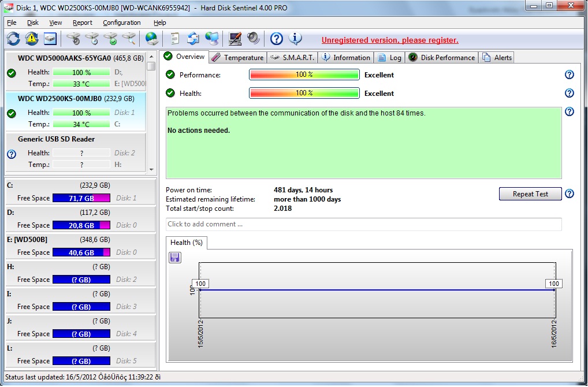The height and width of the screenshot is (387, 588).
Task: Click the disk list scroll down arrow
Action: [x=151, y=169]
